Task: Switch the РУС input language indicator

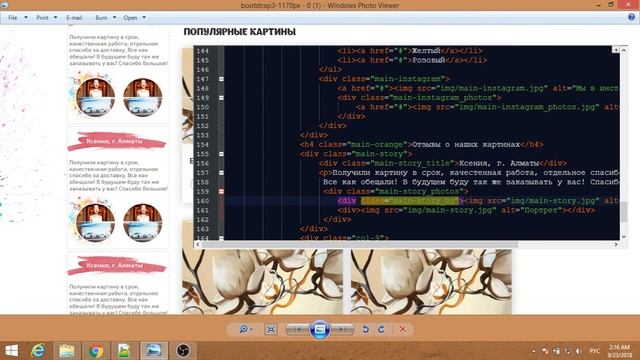Action: (595, 351)
